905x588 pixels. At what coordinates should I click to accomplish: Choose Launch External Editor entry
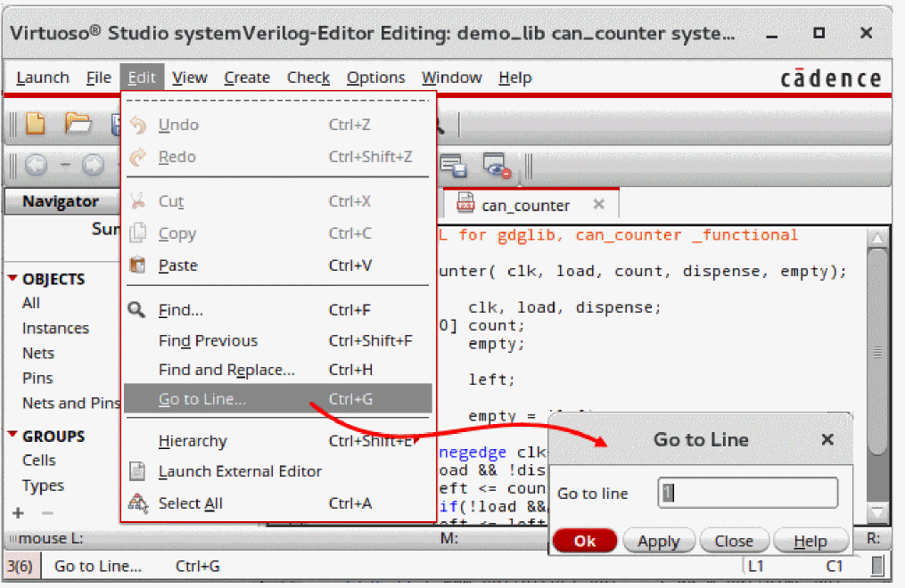(x=278, y=471)
